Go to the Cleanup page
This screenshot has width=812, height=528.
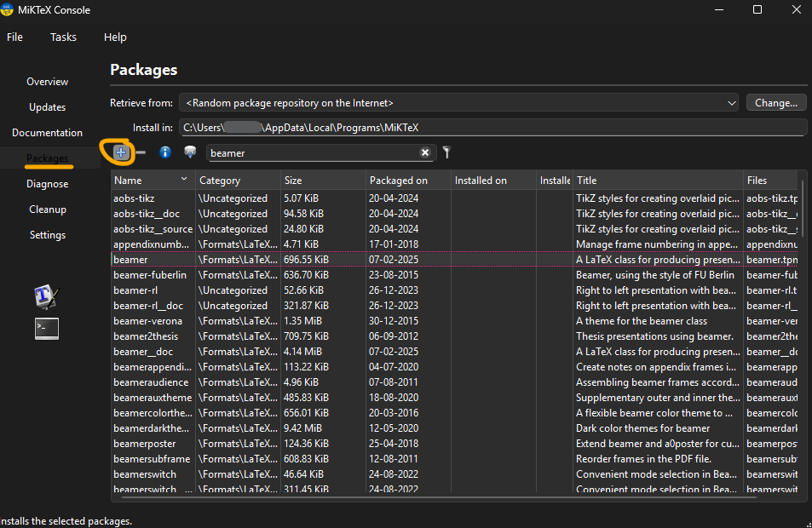coord(47,209)
